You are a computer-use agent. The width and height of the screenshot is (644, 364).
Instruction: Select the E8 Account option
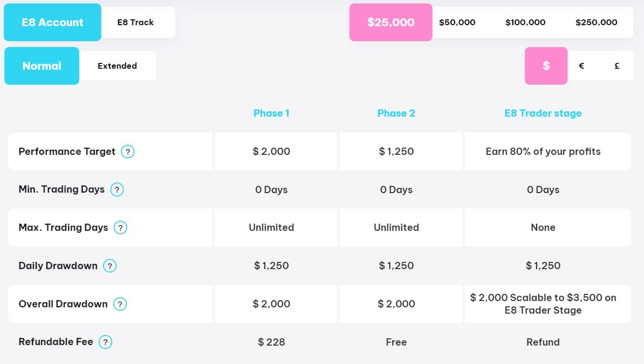click(x=52, y=22)
